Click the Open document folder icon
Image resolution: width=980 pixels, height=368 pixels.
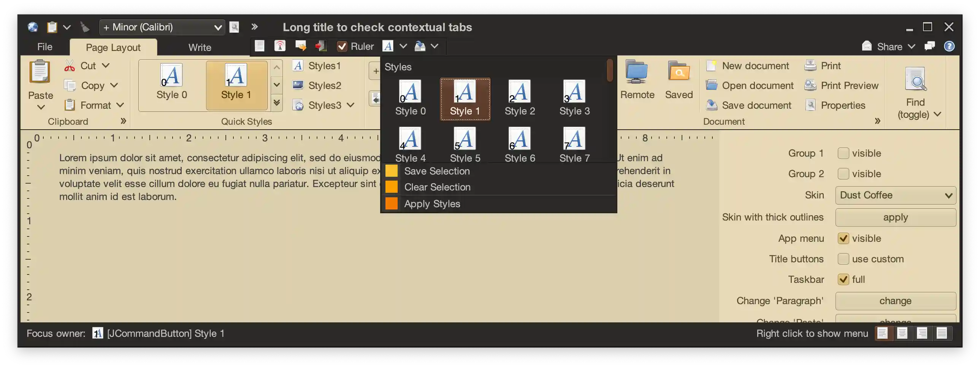coord(711,85)
